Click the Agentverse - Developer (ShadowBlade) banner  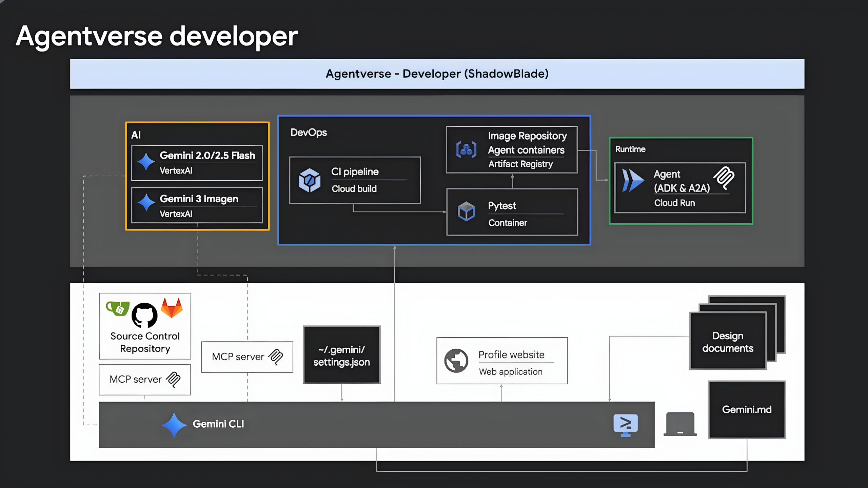(x=437, y=74)
